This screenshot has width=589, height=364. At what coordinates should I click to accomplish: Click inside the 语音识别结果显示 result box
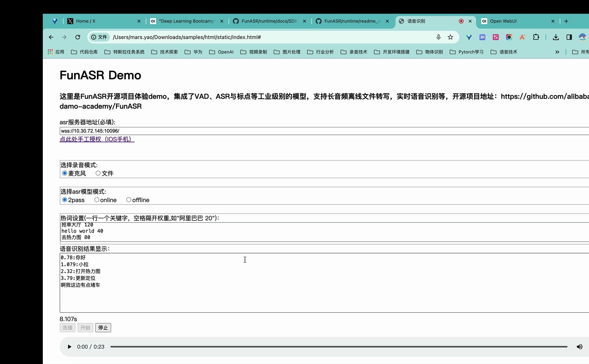tap(324, 283)
